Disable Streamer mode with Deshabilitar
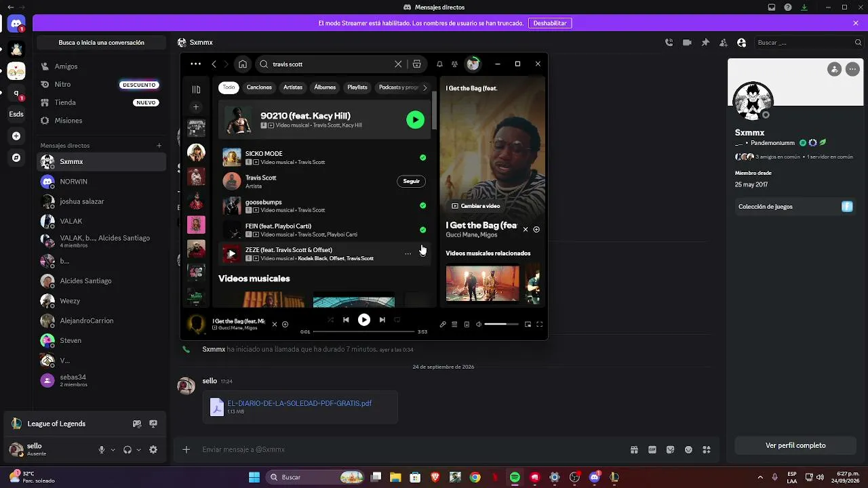This screenshot has width=868, height=488. [x=550, y=23]
